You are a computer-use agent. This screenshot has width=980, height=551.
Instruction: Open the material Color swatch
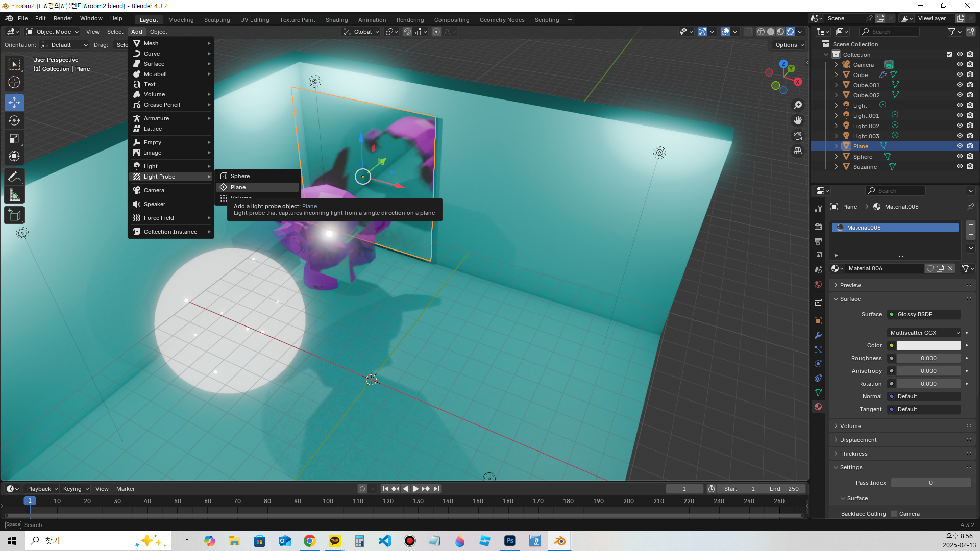point(928,345)
